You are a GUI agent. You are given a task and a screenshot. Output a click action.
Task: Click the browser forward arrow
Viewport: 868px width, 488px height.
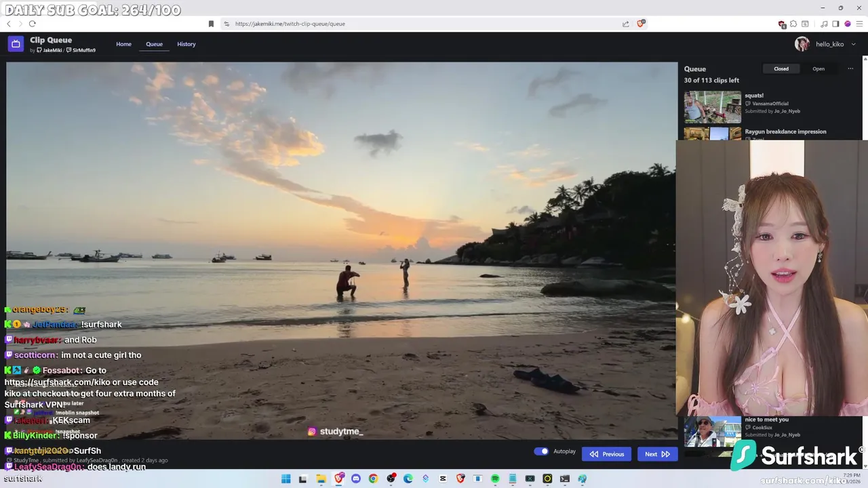(20, 24)
